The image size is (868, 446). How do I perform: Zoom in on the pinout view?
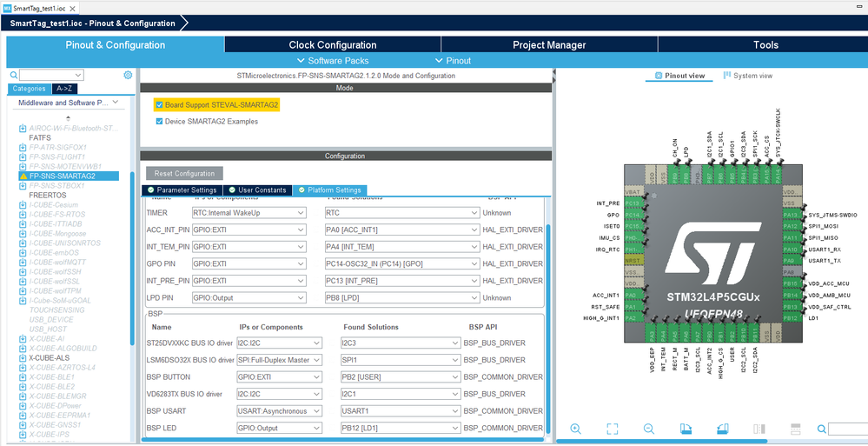pos(576,429)
